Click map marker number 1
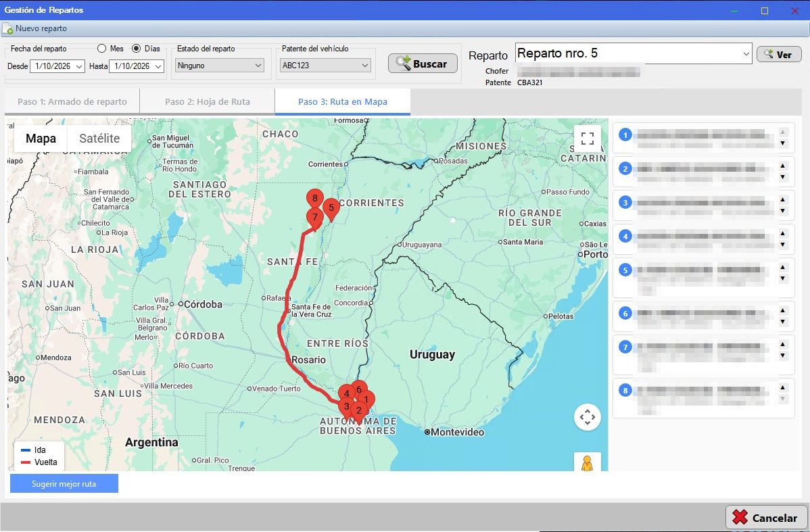This screenshot has width=810, height=532. point(366,399)
